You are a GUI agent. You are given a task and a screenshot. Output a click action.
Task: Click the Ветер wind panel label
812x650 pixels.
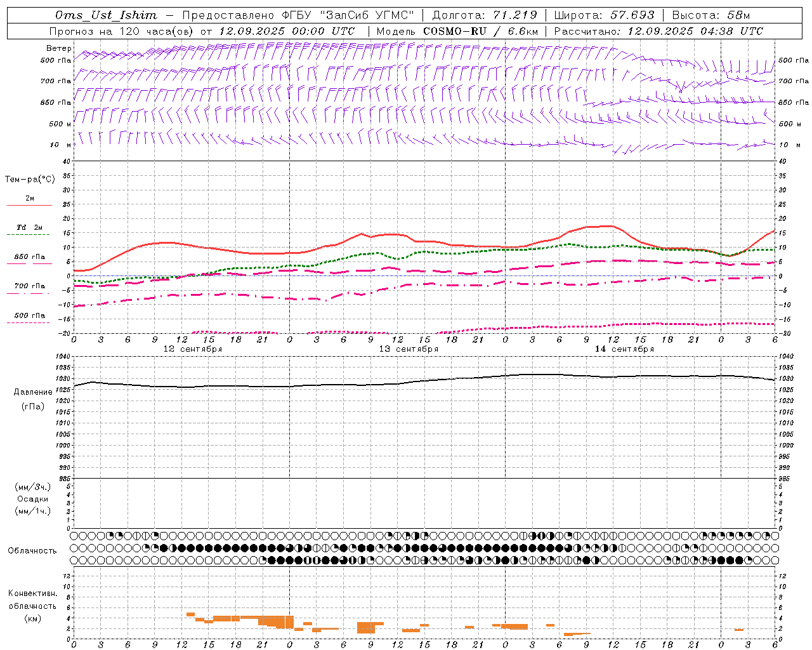59,48
